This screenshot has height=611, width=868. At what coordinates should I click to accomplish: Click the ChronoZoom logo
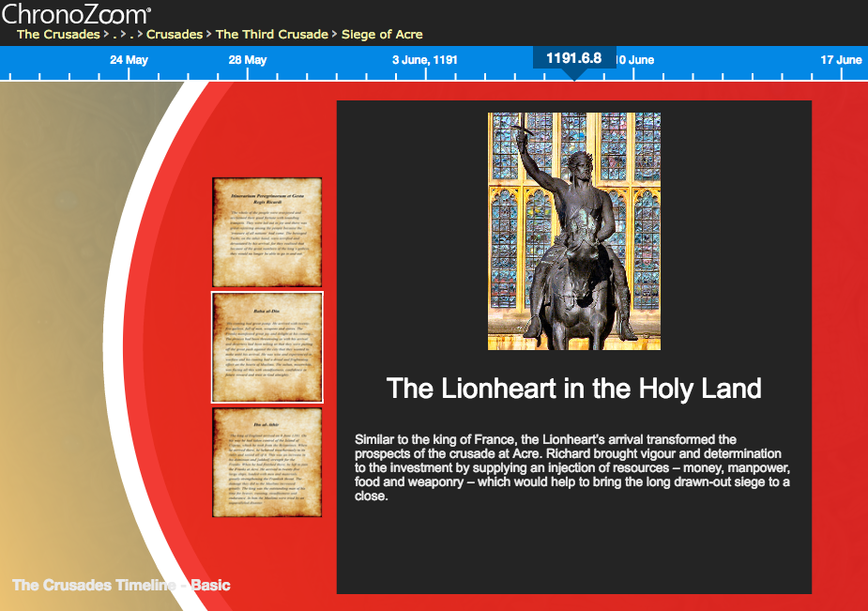(76, 14)
